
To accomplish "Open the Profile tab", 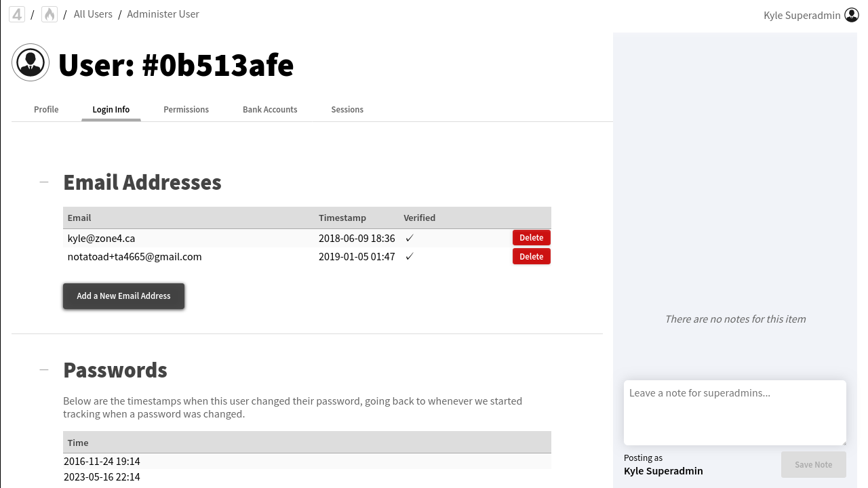I will coord(46,110).
